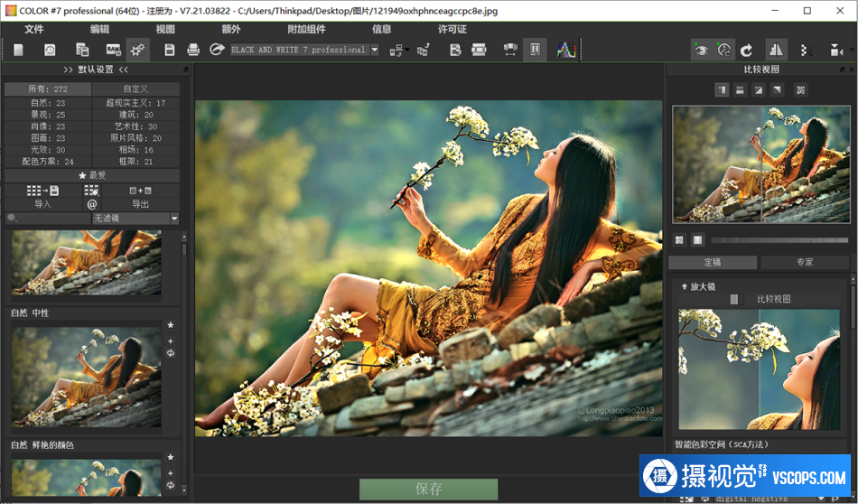Open the 额外 menu
This screenshot has height=504, width=858.
pos(231,29)
